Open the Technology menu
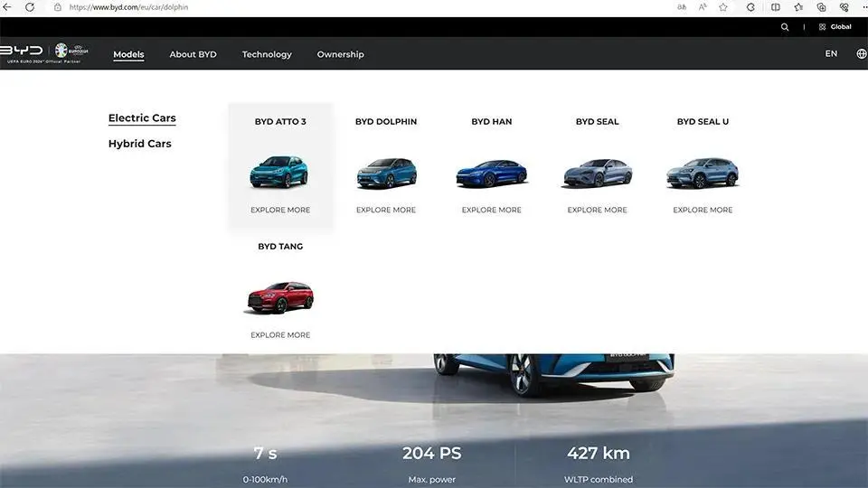The image size is (868, 488). pyautogui.click(x=267, y=54)
